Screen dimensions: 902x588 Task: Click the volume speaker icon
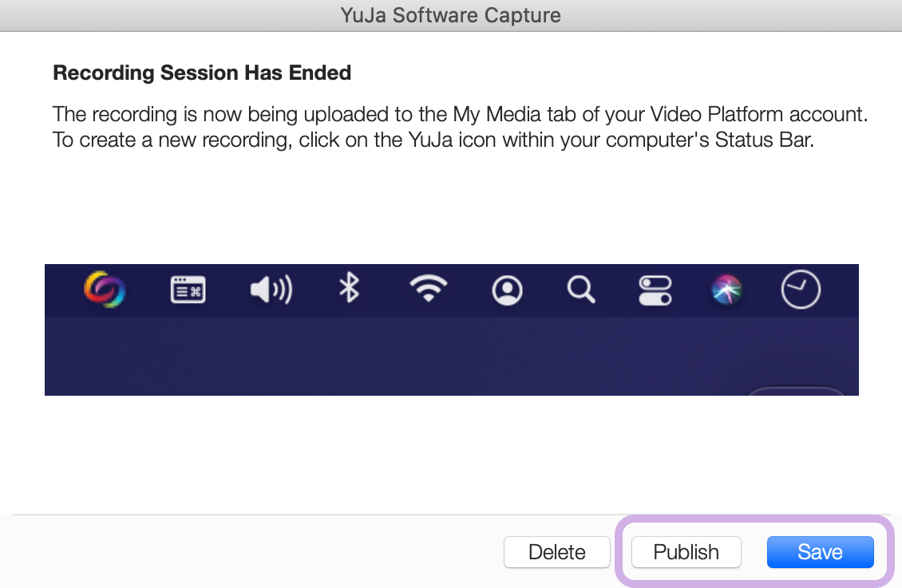point(271,290)
